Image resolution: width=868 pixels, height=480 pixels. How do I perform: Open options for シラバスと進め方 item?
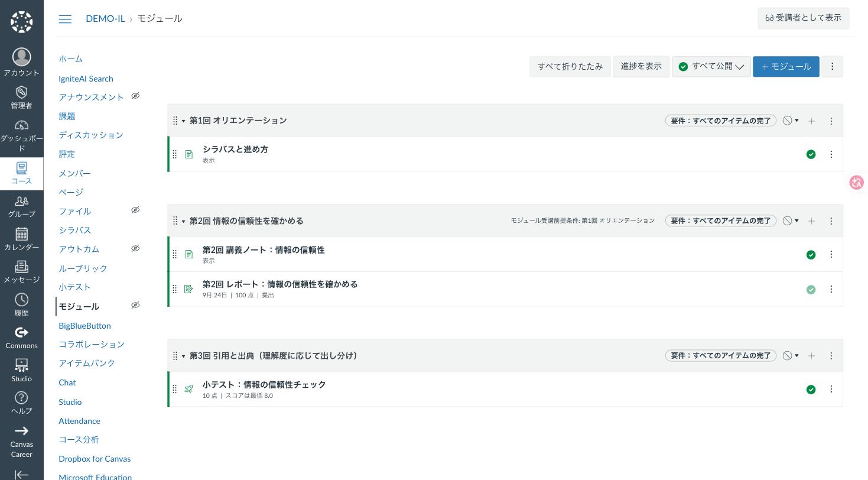831,154
